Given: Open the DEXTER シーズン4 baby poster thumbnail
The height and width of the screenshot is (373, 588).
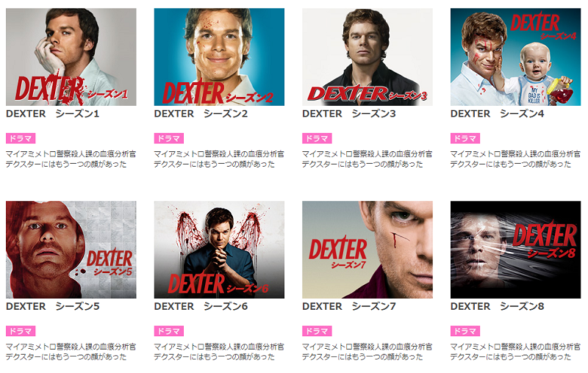Looking at the screenshot, I should point(515,57).
